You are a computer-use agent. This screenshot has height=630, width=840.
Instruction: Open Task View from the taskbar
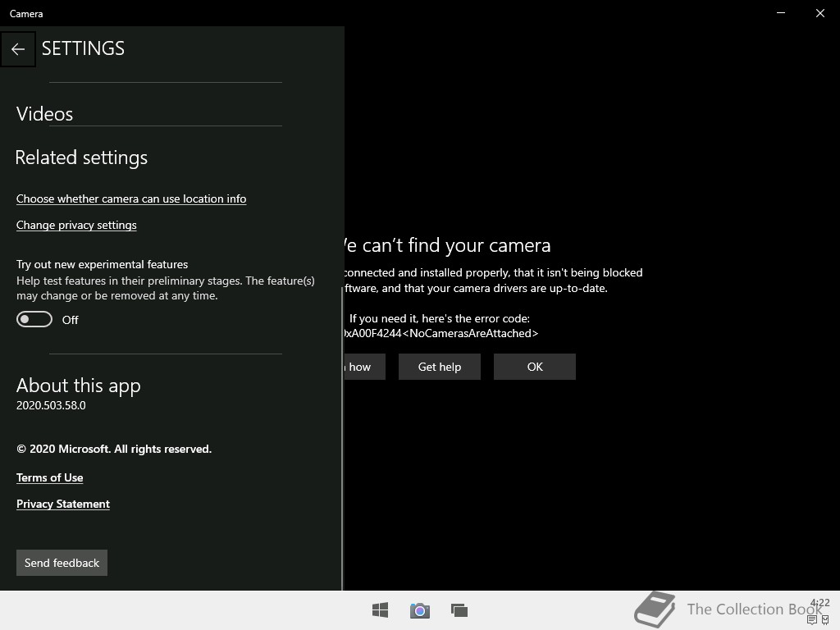tap(459, 610)
